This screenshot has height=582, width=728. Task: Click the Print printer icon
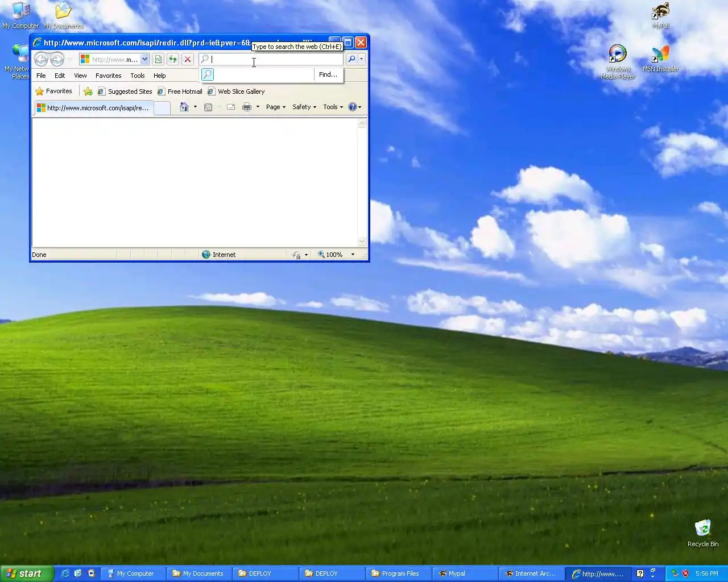click(x=247, y=107)
